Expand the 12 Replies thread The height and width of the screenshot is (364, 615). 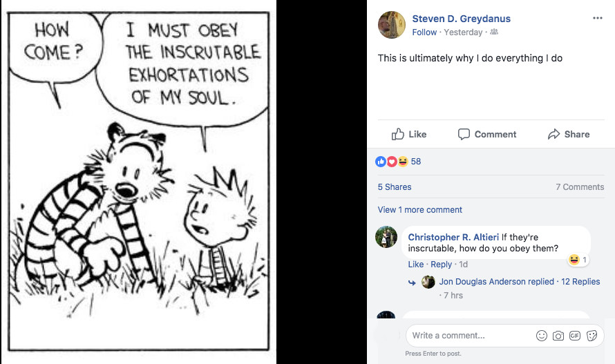(x=580, y=282)
